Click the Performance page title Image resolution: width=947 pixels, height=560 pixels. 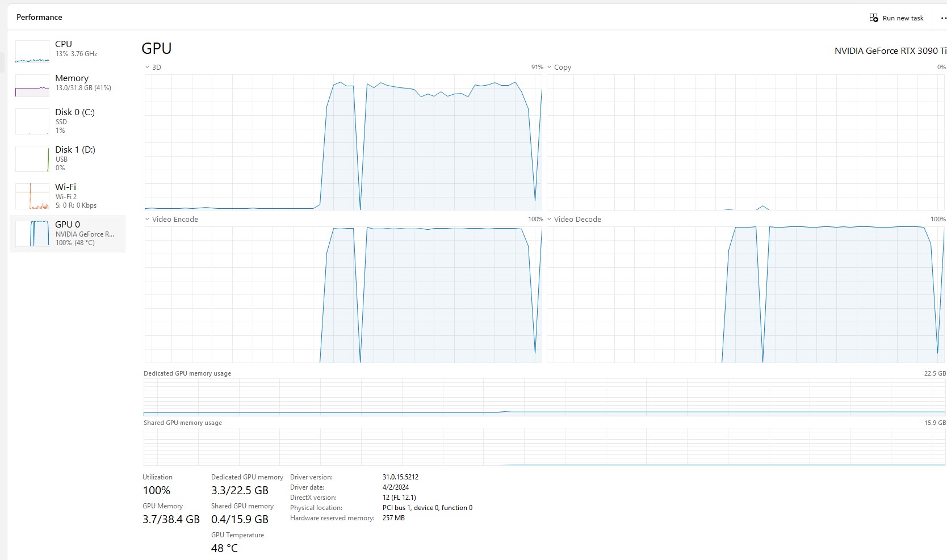(x=39, y=17)
